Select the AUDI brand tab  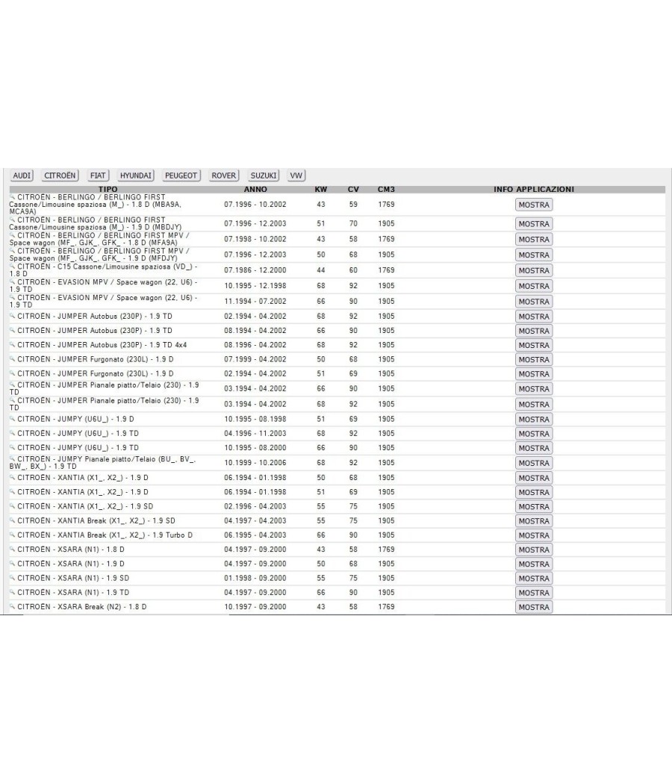pyautogui.click(x=22, y=175)
